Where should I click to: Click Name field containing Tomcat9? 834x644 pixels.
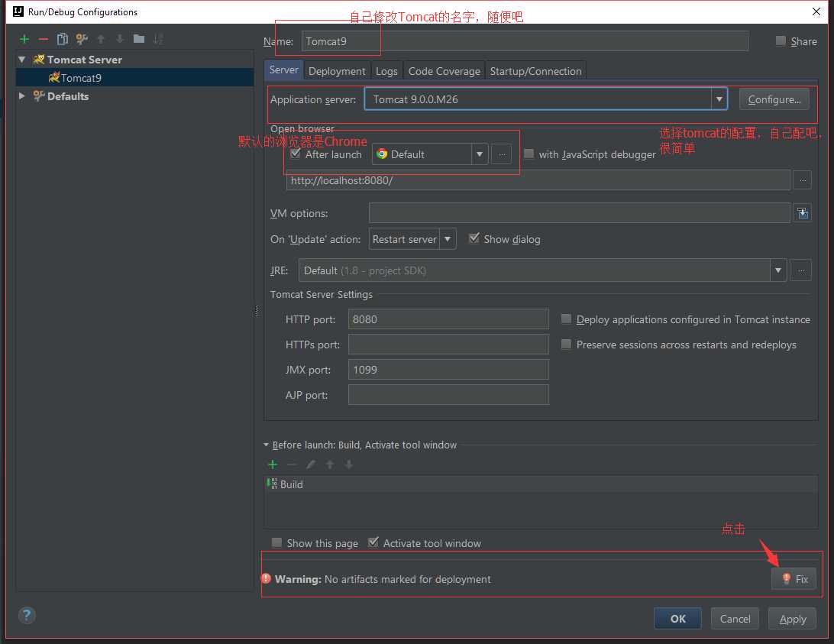pyautogui.click(x=525, y=41)
